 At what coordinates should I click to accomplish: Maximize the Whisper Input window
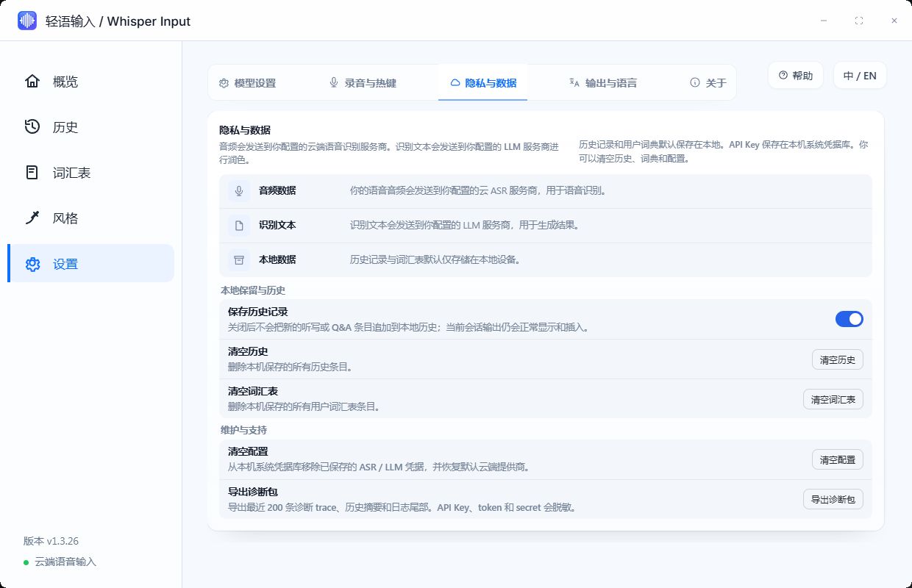pyautogui.click(x=859, y=21)
